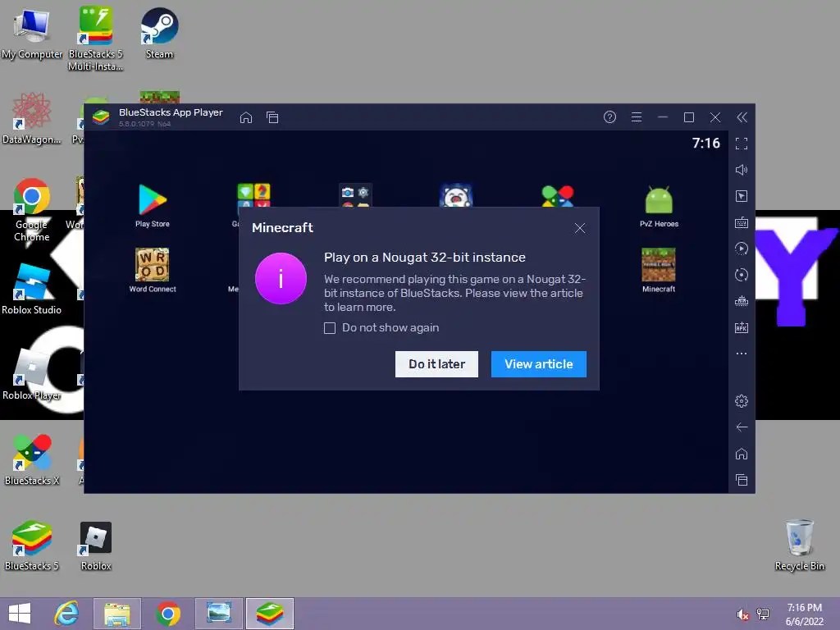This screenshot has width=840, height=630.
Task: Click the Android back arrow in sidebar
Action: (742, 427)
